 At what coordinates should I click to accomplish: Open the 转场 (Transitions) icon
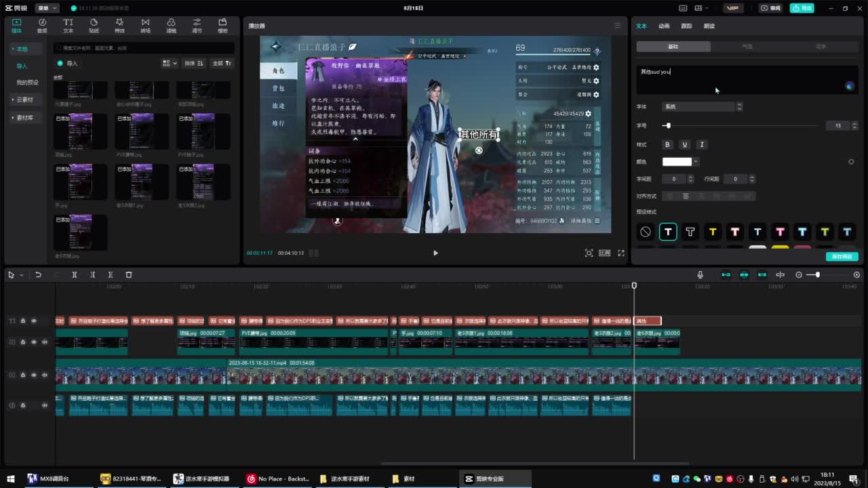point(145,26)
